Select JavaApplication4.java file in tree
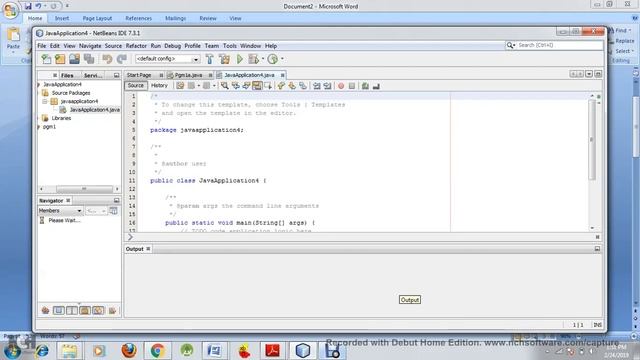This screenshot has width=640, height=360. click(94, 110)
